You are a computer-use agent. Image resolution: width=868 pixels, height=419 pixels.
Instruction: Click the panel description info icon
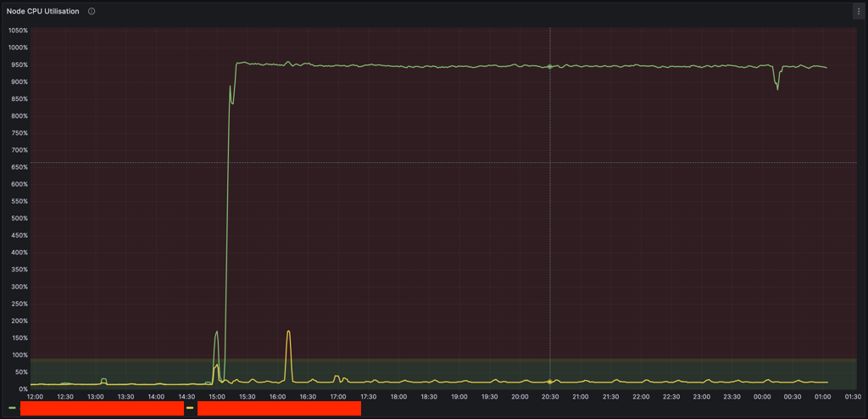tap(92, 11)
